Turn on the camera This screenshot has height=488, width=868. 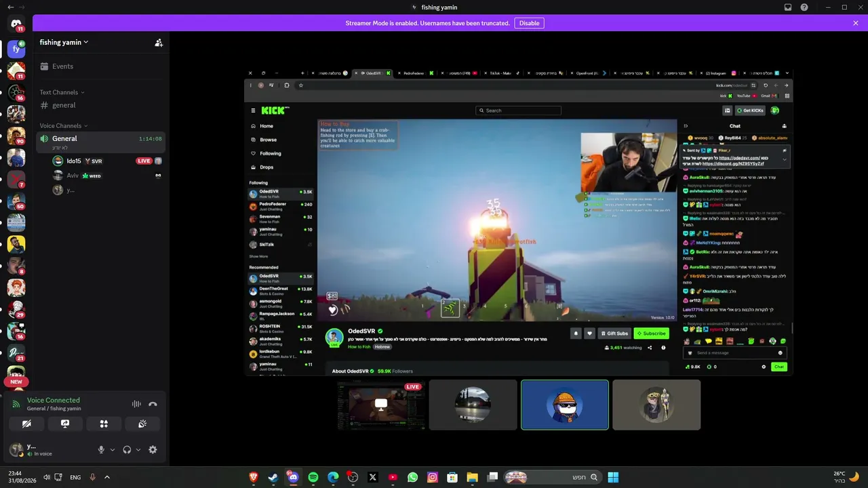(26, 424)
